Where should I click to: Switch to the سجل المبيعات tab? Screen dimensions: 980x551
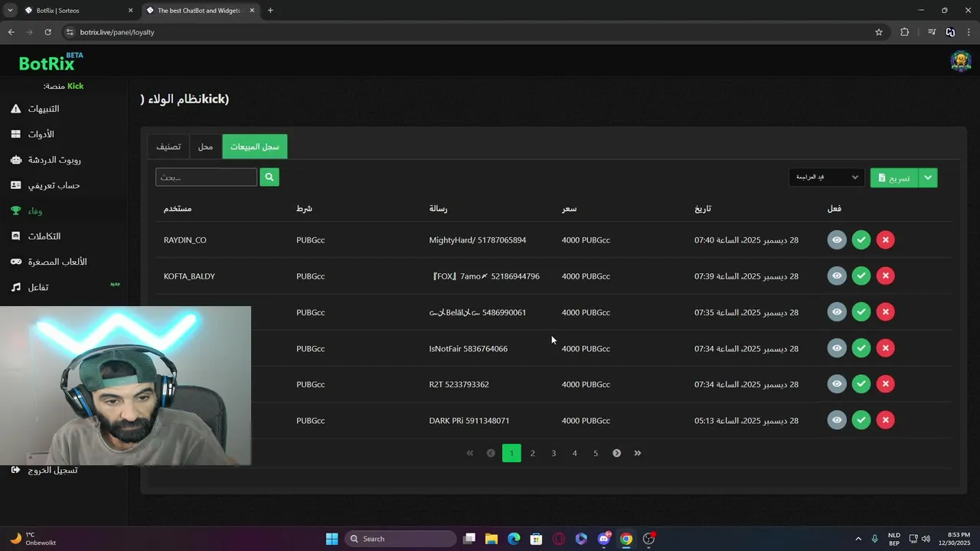pos(255,146)
